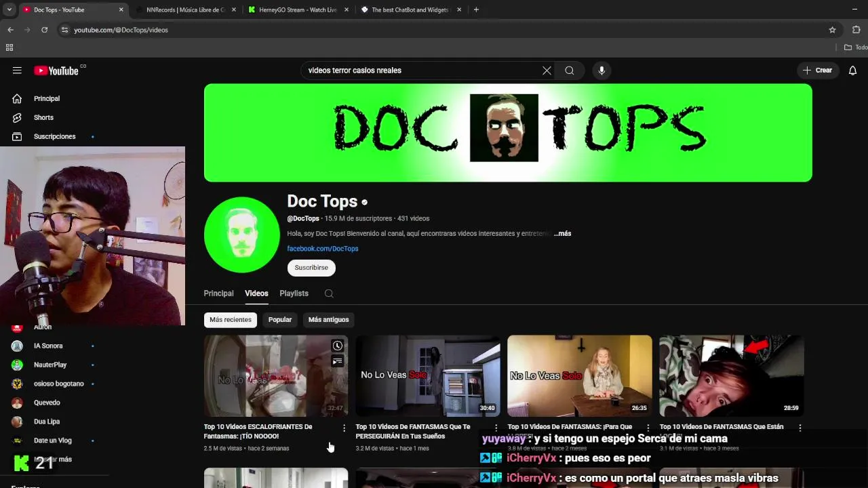Open Quevedo subscription channel
Viewport: 868px width, 488px height.
(x=47, y=403)
